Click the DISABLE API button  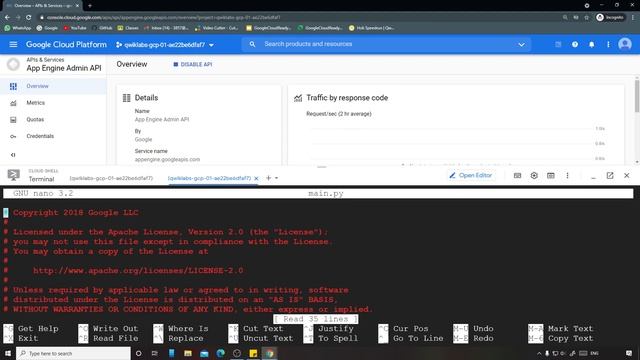(193, 64)
